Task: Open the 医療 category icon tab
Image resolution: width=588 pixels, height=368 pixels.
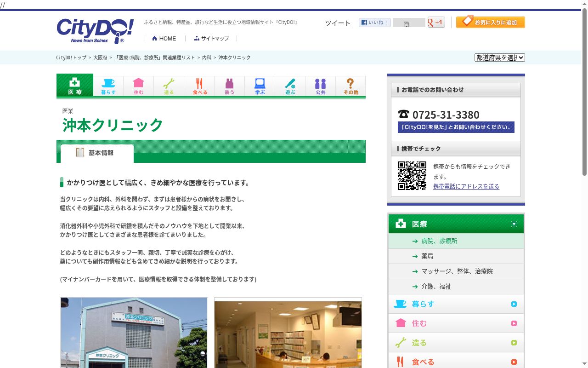Action: [75, 86]
